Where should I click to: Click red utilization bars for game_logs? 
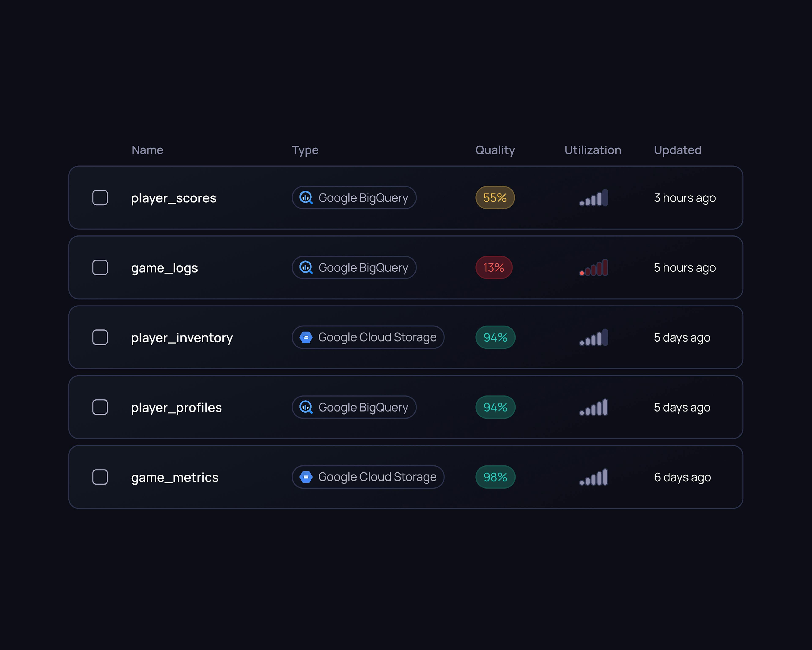(594, 267)
